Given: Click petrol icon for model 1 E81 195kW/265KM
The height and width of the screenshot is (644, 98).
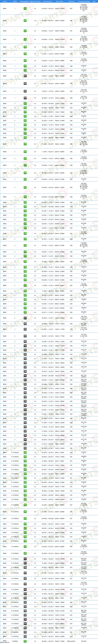Looking at the screenshot, I should [x=25, y=39].
